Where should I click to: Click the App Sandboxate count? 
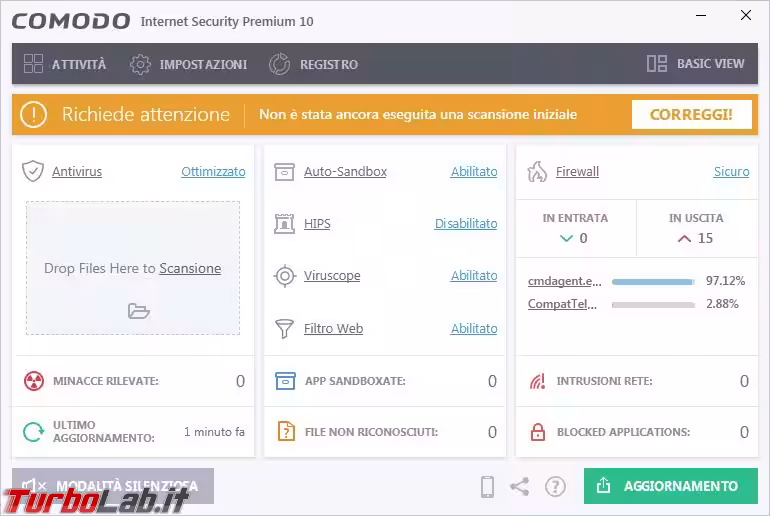492,381
